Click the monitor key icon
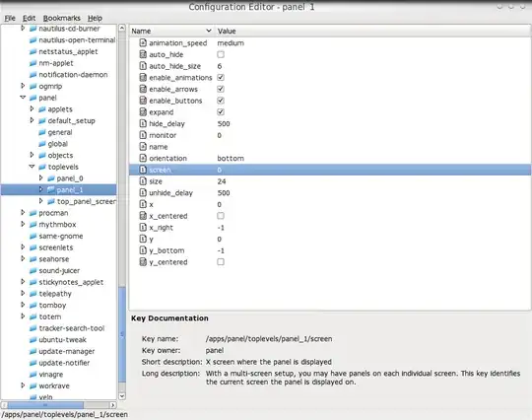The width and height of the screenshot is (532, 420). pyautogui.click(x=143, y=135)
